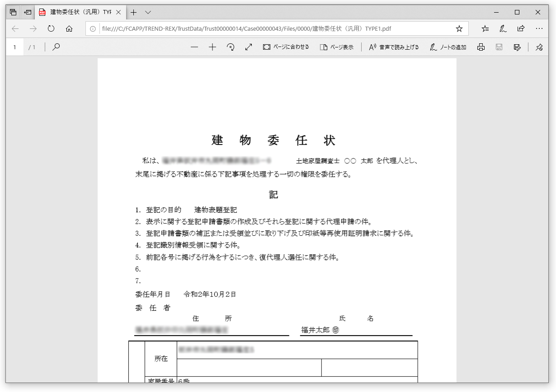Open ページ表示 page view options

click(x=337, y=47)
